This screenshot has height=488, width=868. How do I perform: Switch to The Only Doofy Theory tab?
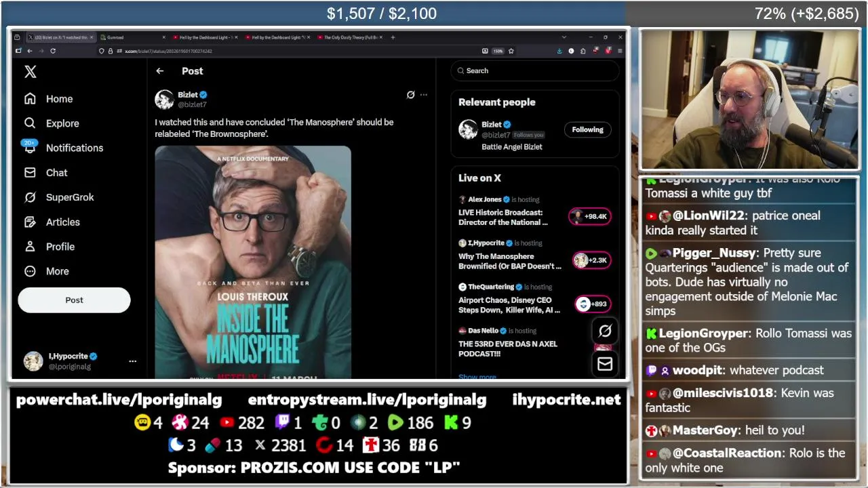[351, 37]
